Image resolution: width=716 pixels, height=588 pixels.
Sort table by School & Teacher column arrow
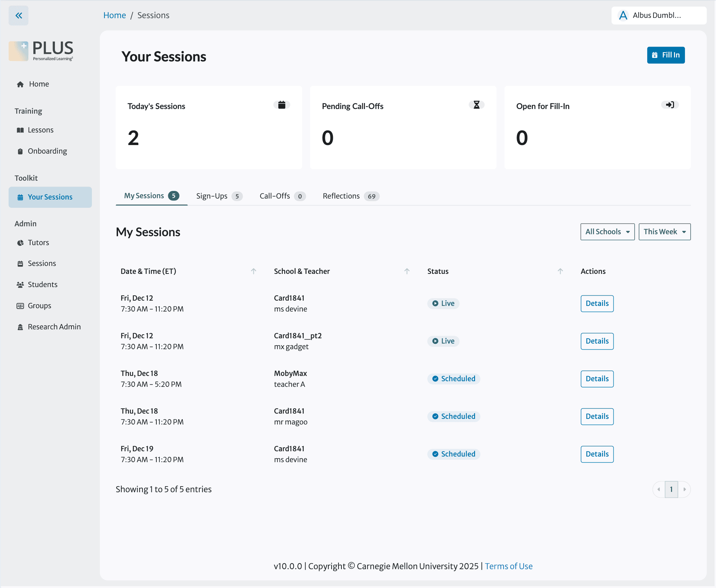407,271
